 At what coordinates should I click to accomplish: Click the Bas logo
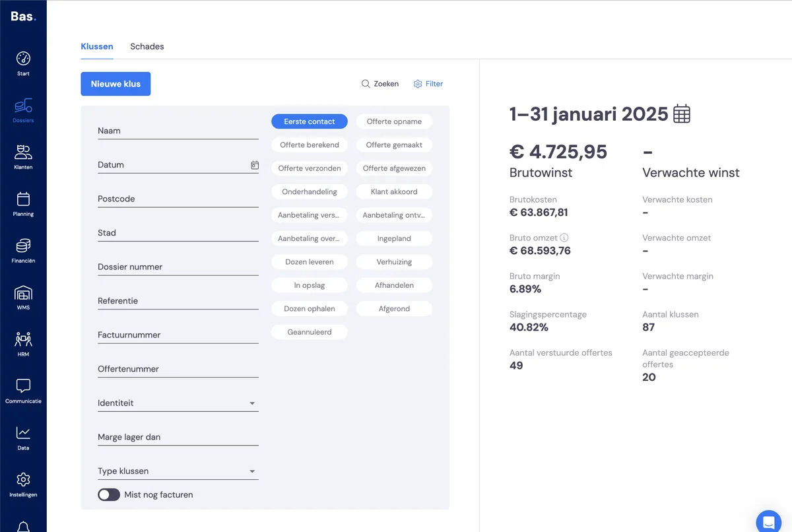pos(23,16)
